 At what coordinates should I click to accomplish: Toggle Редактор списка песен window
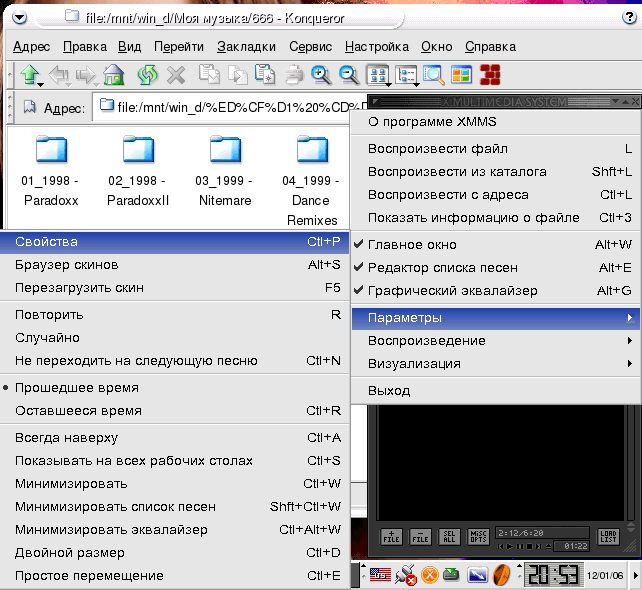click(496, 267)
